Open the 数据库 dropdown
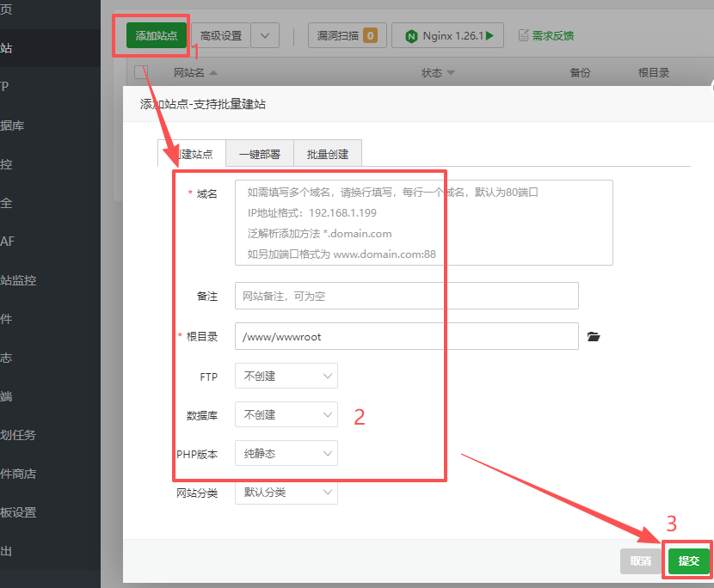 286,414
